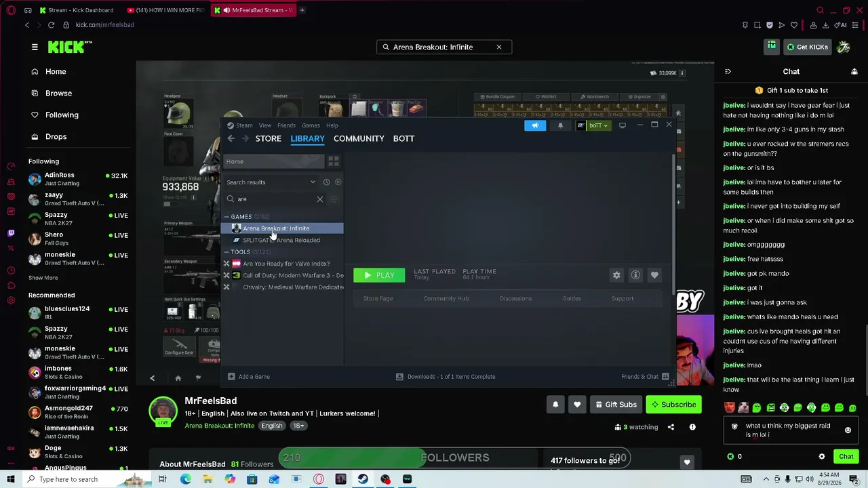Screen dimensions: 868x488
Task: Click the Steam announcements megaphone button
Action: pos(535,125)
